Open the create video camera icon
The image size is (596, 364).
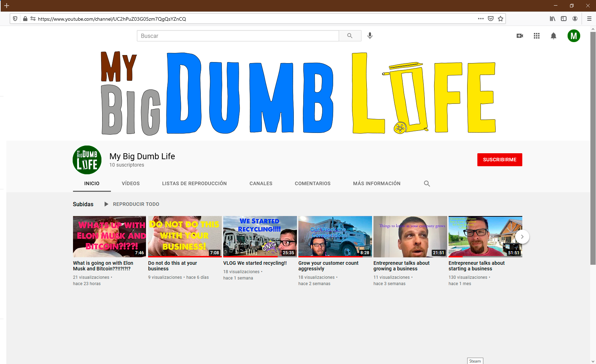520,36
